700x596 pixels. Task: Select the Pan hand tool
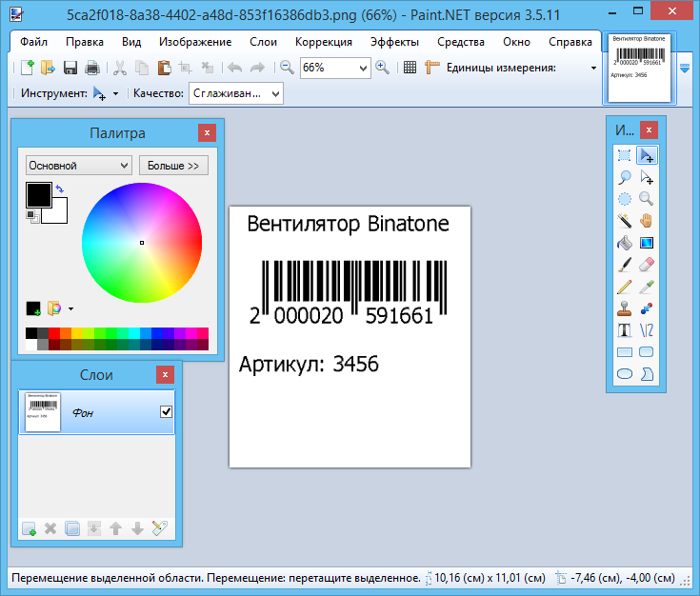(647, 221)
